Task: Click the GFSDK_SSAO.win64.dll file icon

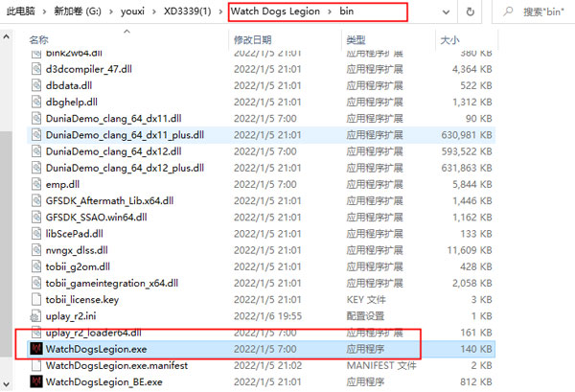Action: [x=36, y=218]
